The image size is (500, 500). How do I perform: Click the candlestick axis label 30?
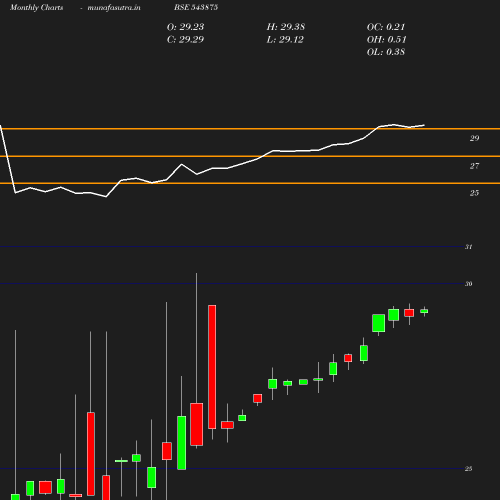pyautogui.click(x=468, y=284)
